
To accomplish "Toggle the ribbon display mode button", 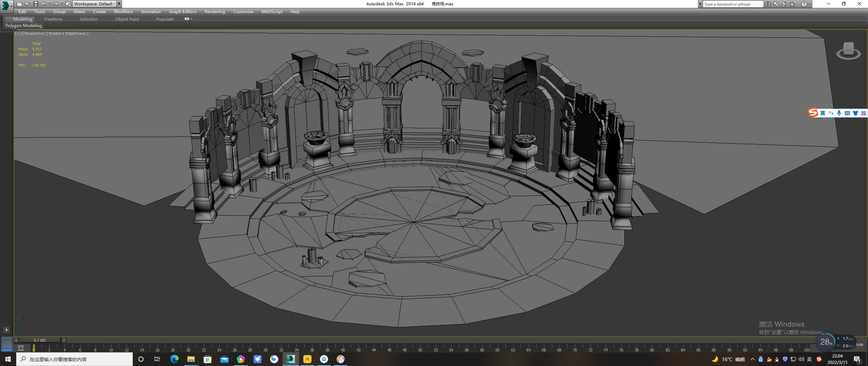I will (187, 19).
